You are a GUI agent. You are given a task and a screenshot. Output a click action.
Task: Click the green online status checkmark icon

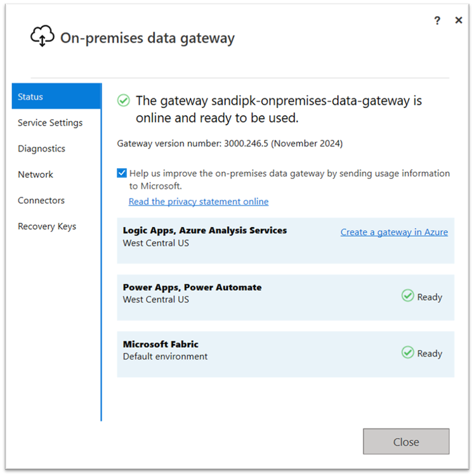click(x=124, y=100)
